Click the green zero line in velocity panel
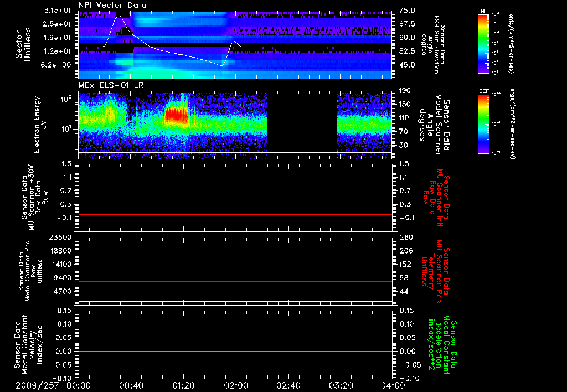The image size is (567, 392). (235, 351)
